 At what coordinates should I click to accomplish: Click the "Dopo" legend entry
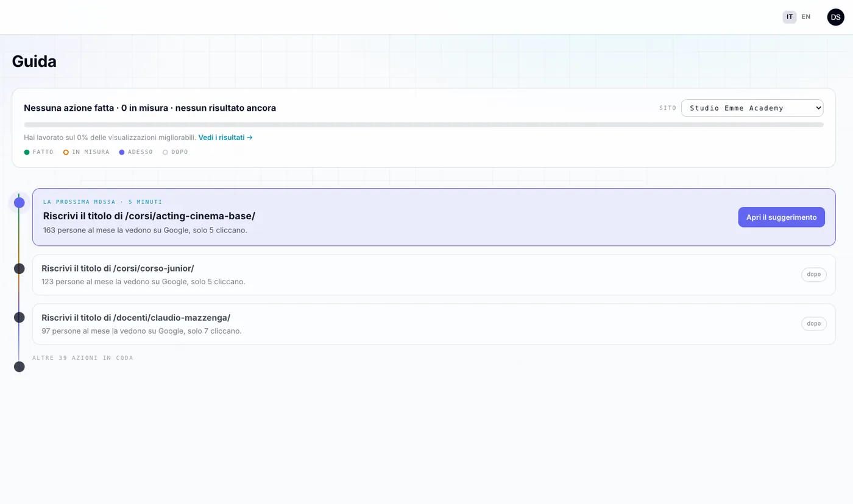[175, 152]
